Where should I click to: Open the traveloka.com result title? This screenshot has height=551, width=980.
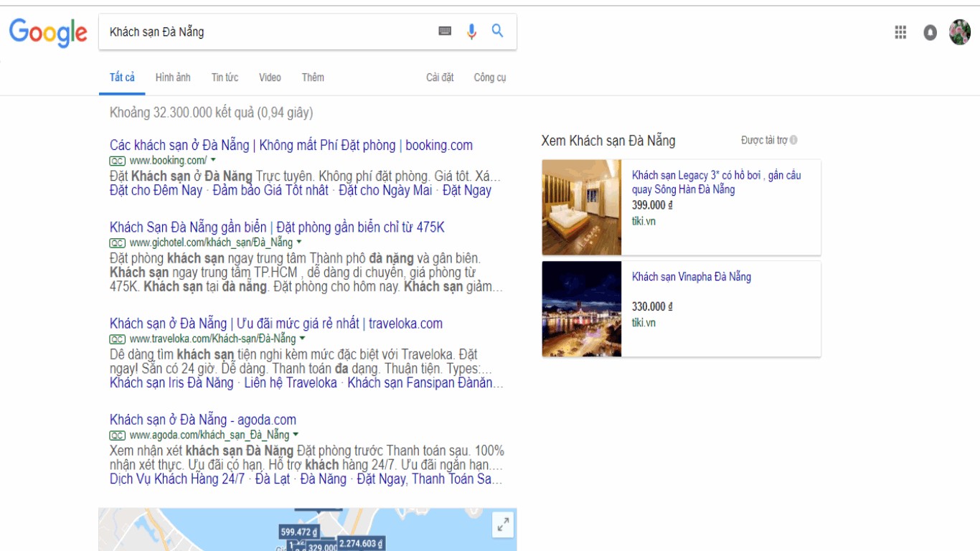tap(276, 324)
